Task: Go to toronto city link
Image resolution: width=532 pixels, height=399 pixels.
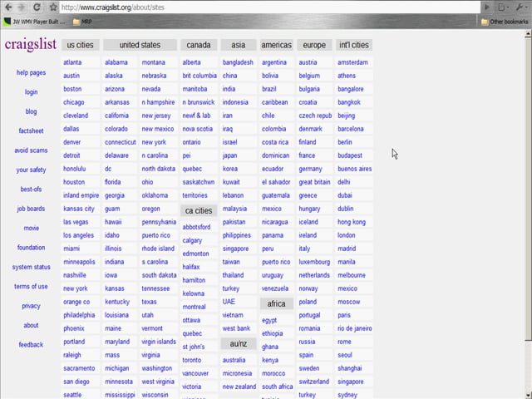Action: [192, 360]
